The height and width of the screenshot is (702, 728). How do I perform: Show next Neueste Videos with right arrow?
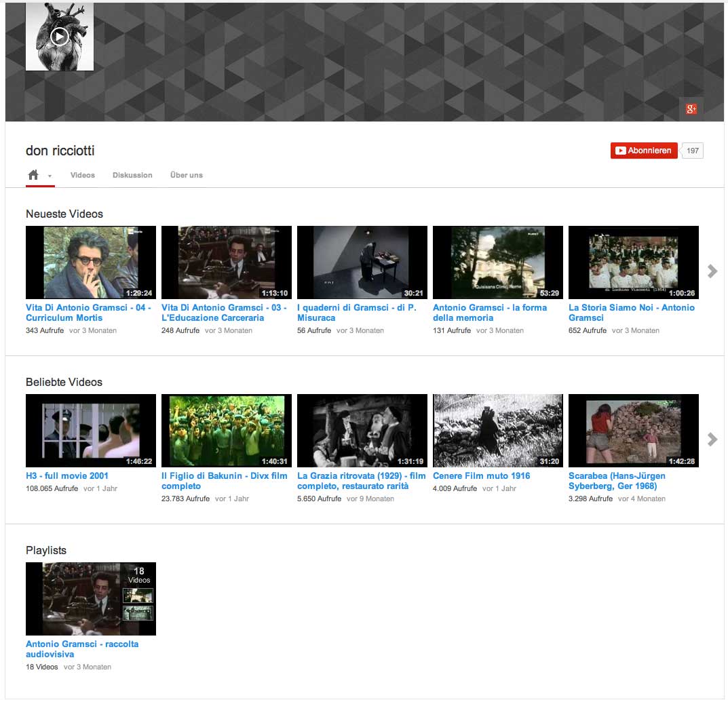click(712, 271)
